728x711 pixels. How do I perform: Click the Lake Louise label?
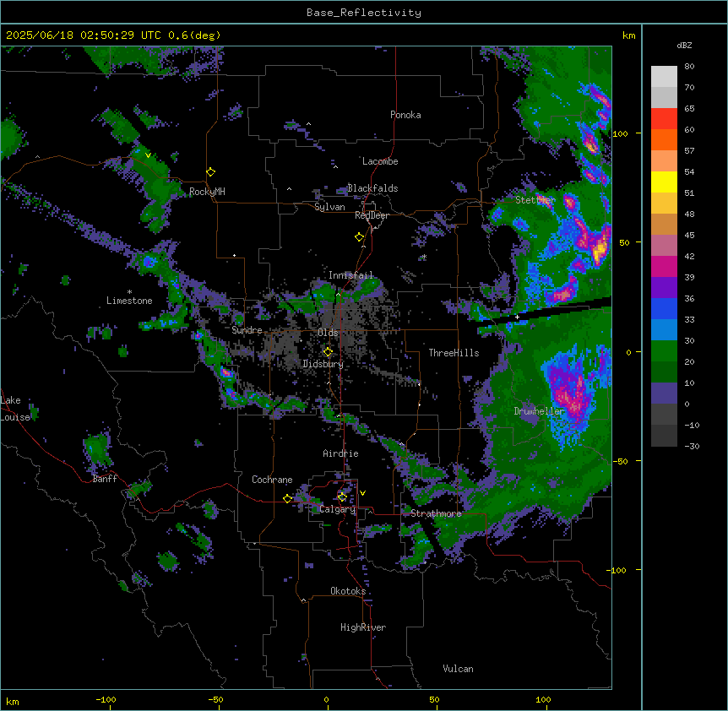pyautogui.click(x=15, y=409)
